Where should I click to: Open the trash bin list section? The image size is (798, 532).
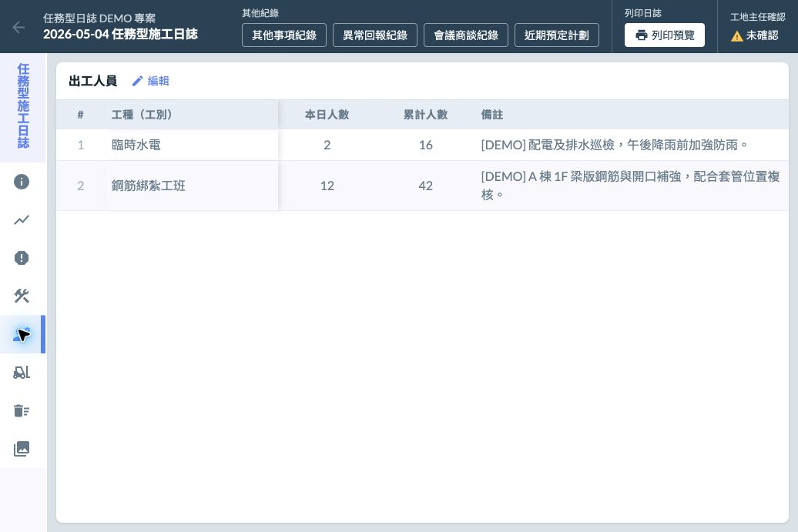[x=22, y=410]
